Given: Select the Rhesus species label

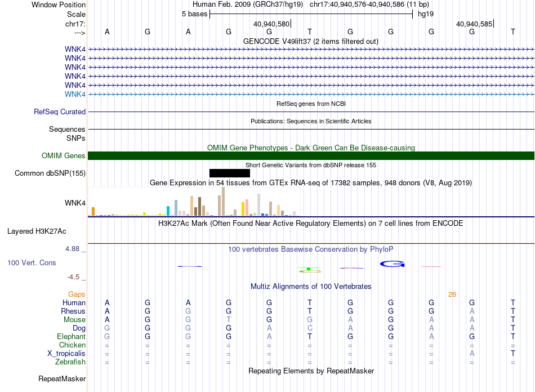Looking at the screenshot, I should coord(73,311).
